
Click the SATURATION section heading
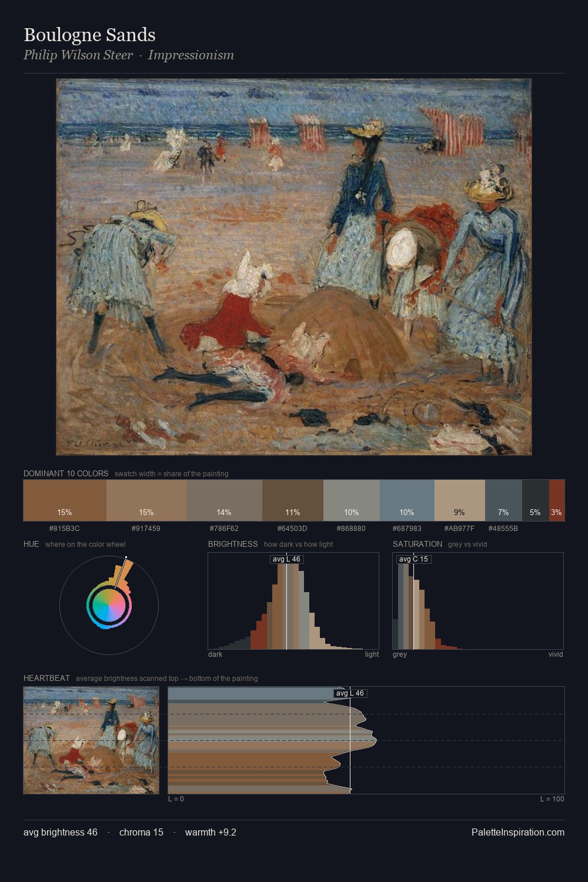[417, 544]
